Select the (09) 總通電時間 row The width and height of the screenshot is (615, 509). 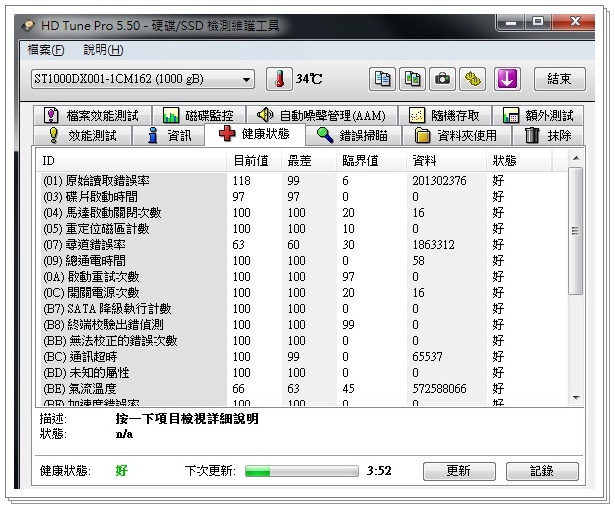(302, 261)
